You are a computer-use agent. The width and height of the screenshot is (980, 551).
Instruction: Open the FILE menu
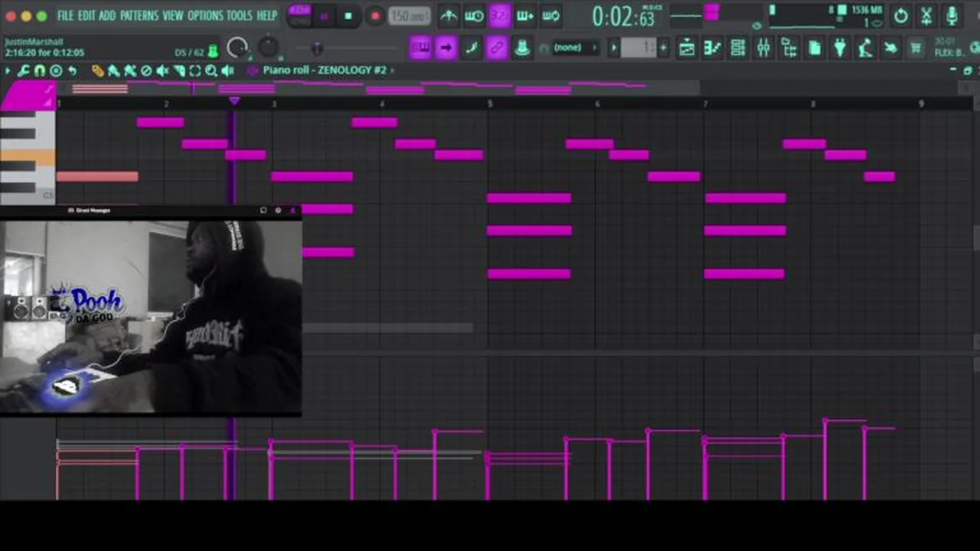[x=65, y=15]
